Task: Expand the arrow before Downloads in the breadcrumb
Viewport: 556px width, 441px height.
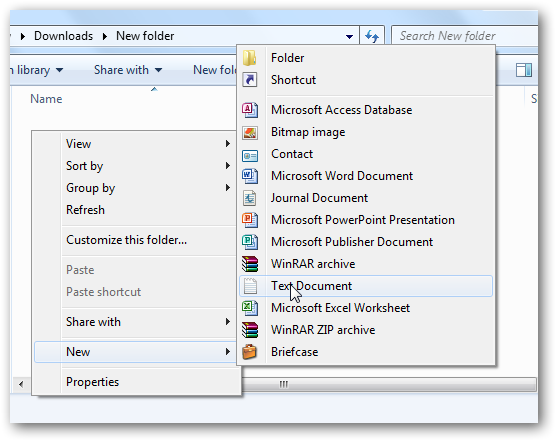Action: tap(23, 36)
